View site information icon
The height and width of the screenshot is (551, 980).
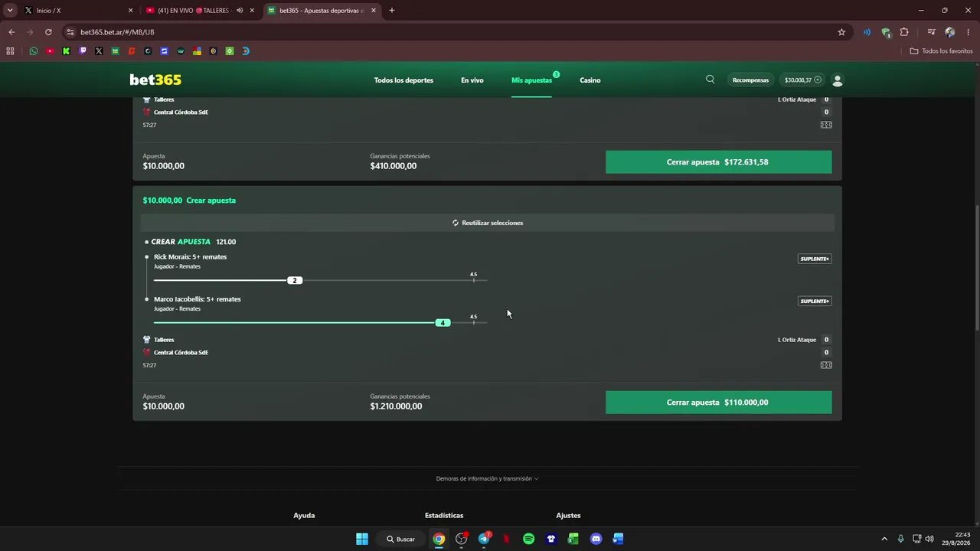pos(70,32)
